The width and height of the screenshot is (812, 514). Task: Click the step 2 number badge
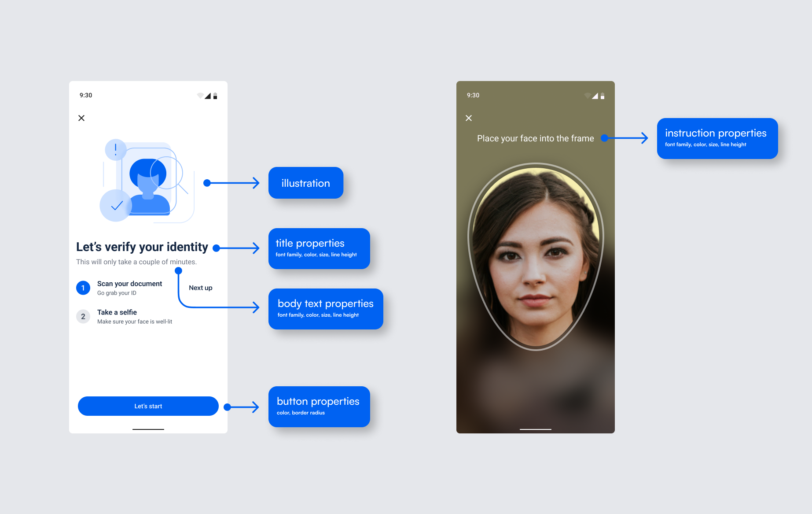point(83,317)
